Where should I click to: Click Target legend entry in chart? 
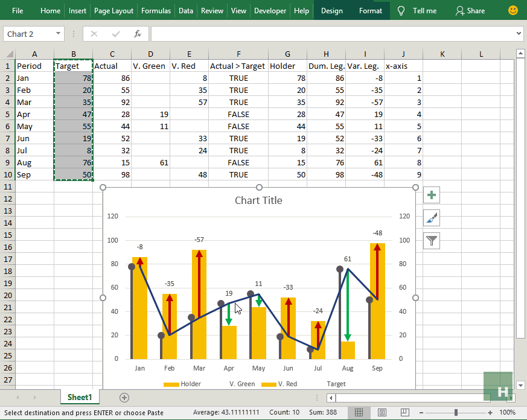point(336,384)
